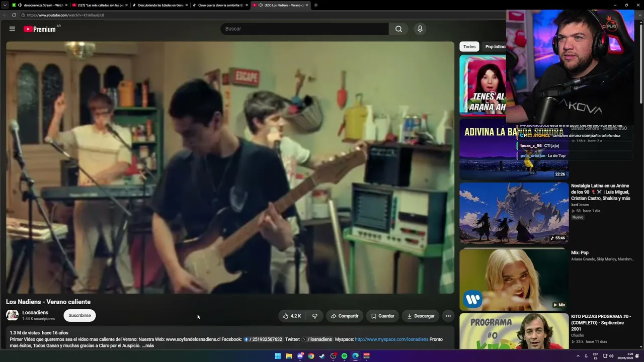Close the Los Nadiens Verano caliente tab
The image size is (644, 362).
pyautogui.click(x=307, y=5)
